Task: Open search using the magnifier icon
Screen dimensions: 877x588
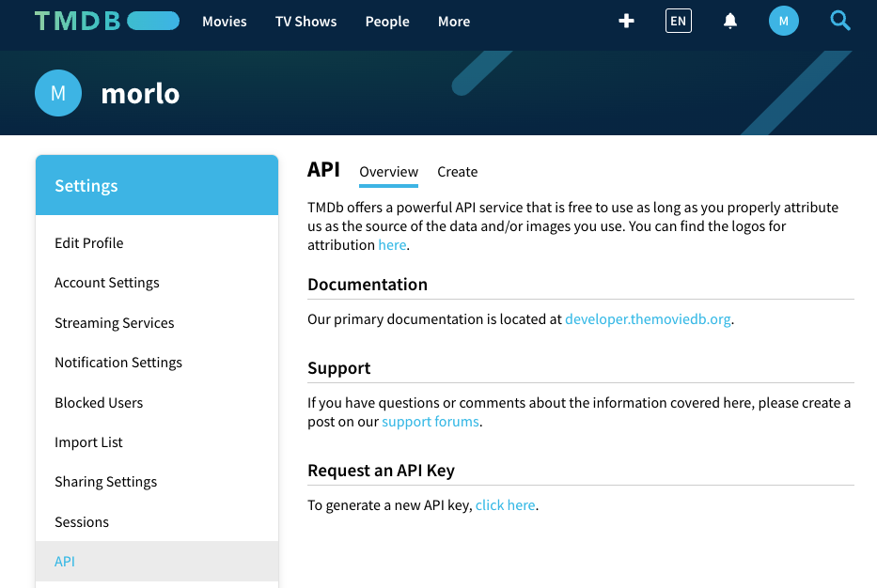Action: point(839,20)
